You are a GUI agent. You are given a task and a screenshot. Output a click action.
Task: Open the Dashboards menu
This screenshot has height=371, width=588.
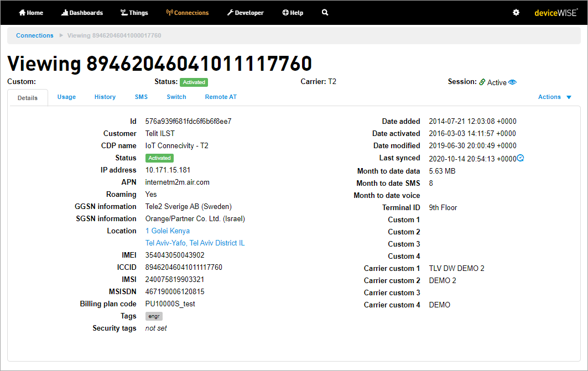point(82,13)
